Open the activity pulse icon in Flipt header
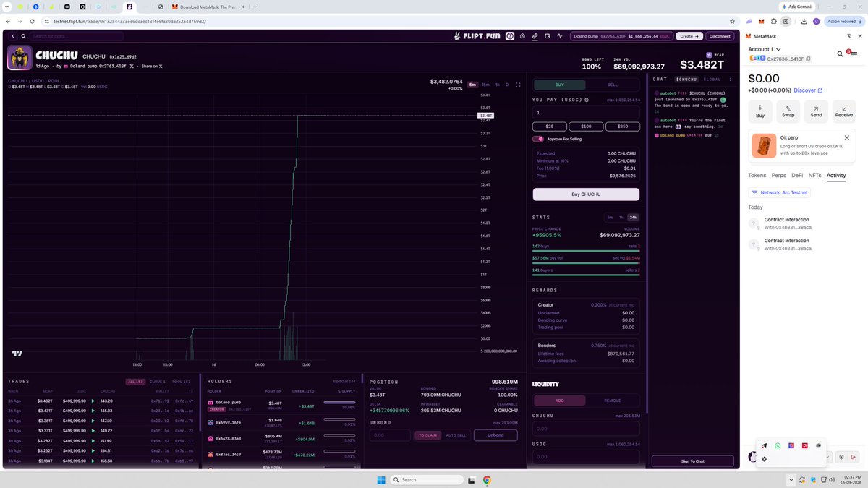The width and height of the screenshot is (868, 488). pyautogui.click(x=560, y=36)
